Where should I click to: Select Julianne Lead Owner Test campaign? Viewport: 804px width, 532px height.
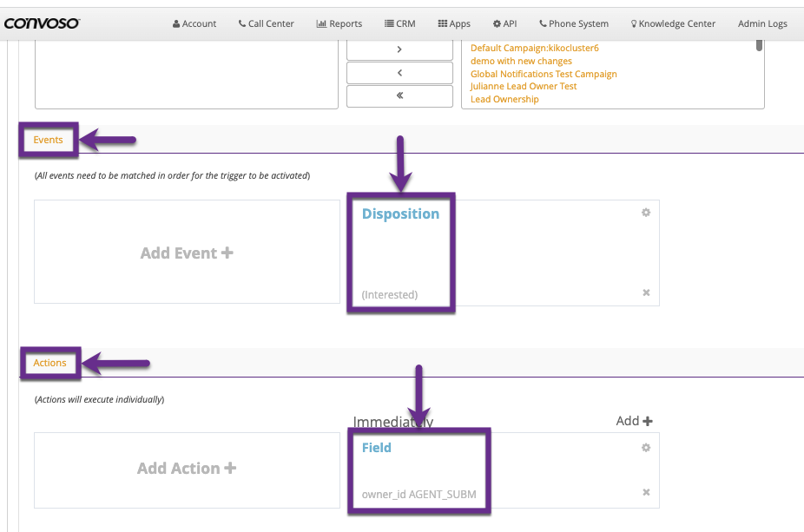(x=524, y=87)
